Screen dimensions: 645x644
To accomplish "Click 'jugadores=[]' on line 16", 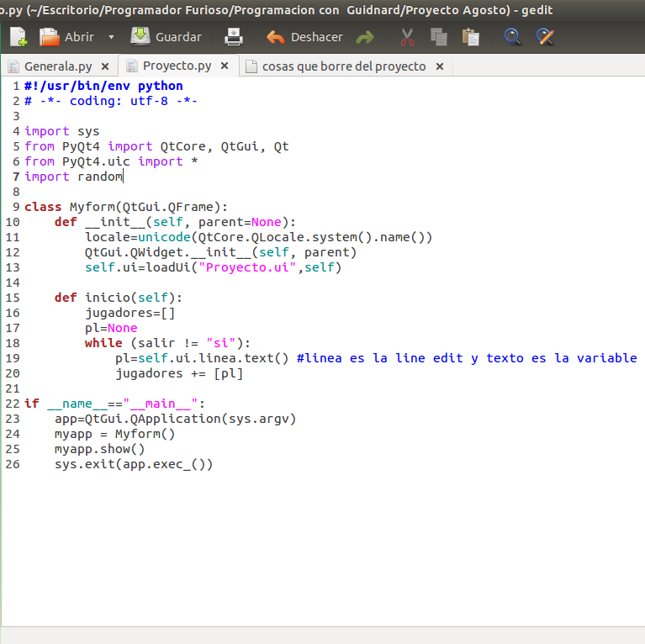I will pos(130,313).
